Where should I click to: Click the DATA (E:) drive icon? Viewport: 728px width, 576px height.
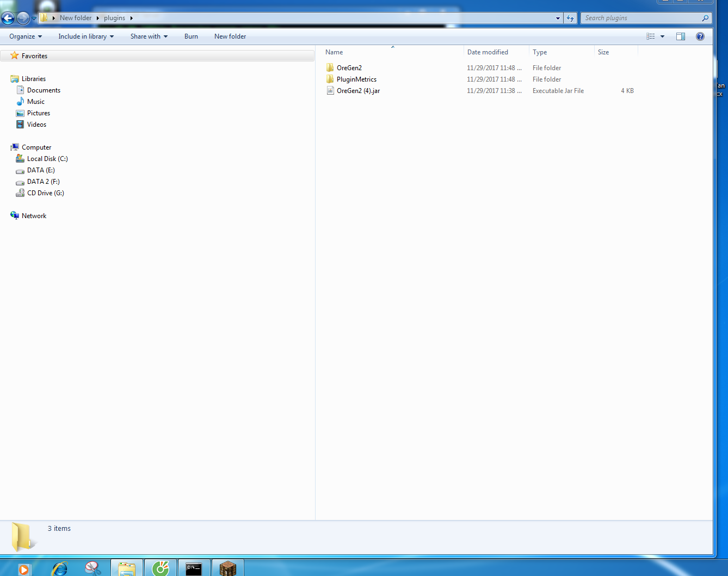click(x=20, y=170)
